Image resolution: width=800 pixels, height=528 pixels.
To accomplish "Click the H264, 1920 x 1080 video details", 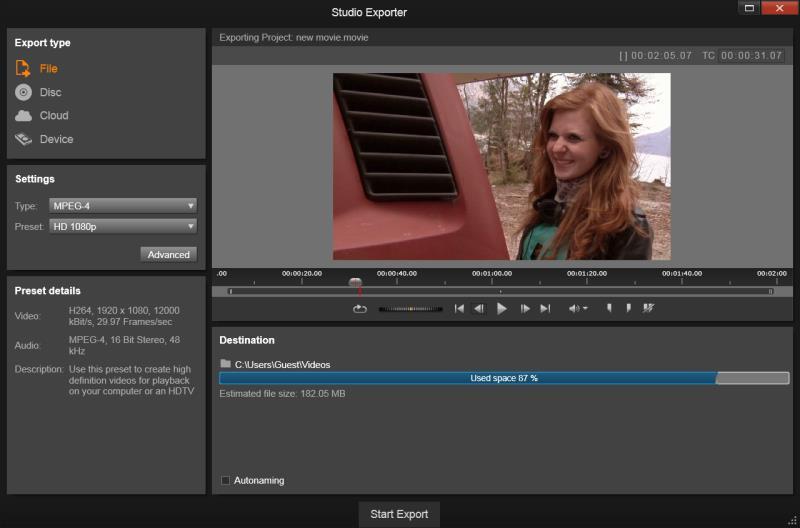I will (124, 316).
